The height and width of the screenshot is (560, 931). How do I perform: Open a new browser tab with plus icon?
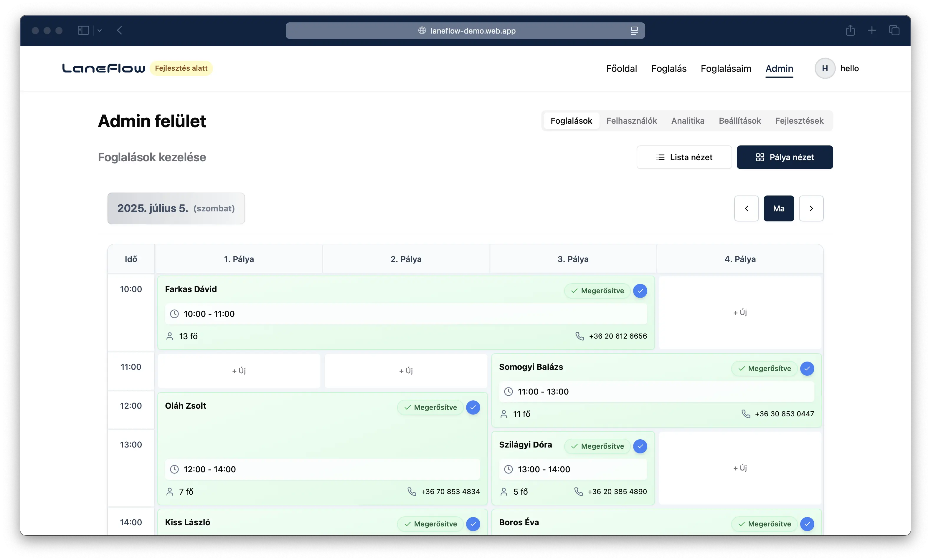pos(872,30)
